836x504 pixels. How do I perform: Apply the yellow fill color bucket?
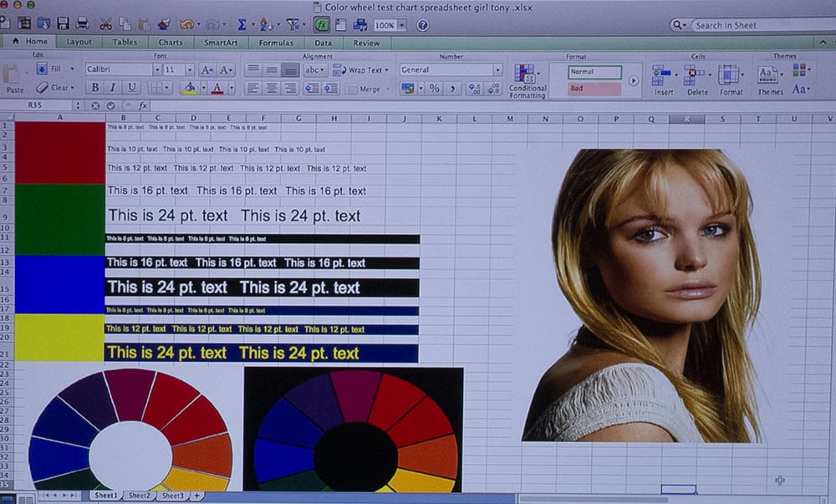pyautogui.click(x=189, y=88)
